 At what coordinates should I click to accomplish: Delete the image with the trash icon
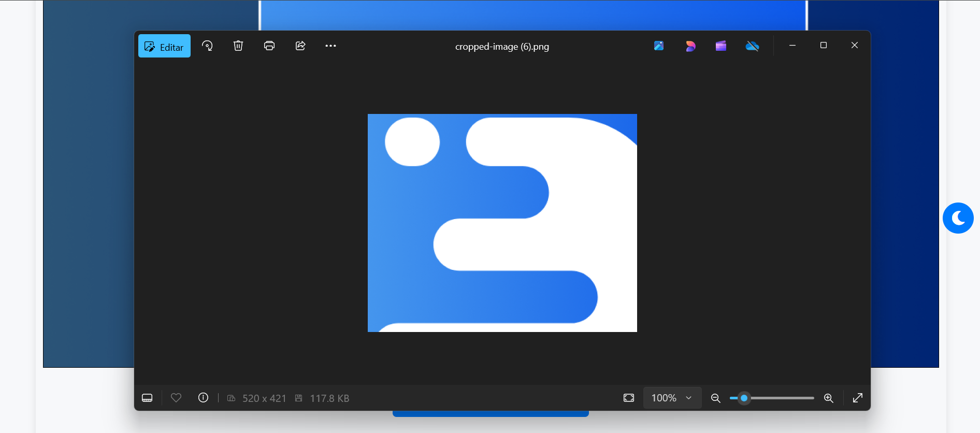238,46
